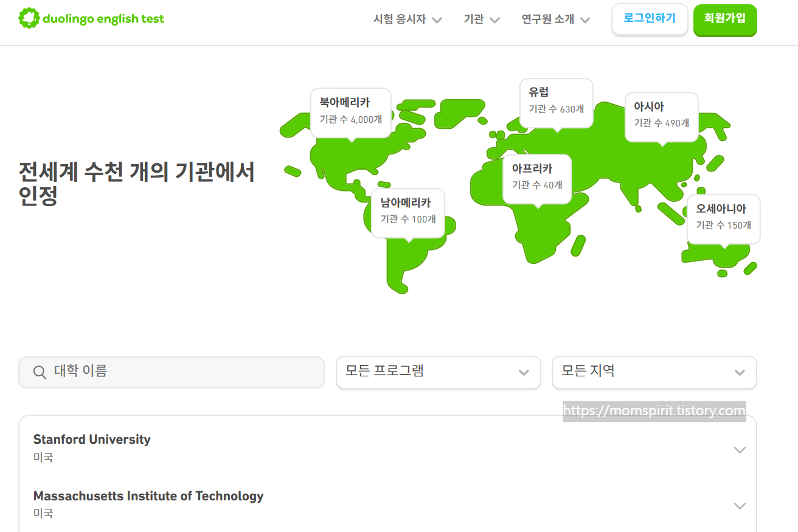Open the 시험 응시자 menu
Image resolution: width=798 pixels, height=532 pixels.
click(408, 19)
